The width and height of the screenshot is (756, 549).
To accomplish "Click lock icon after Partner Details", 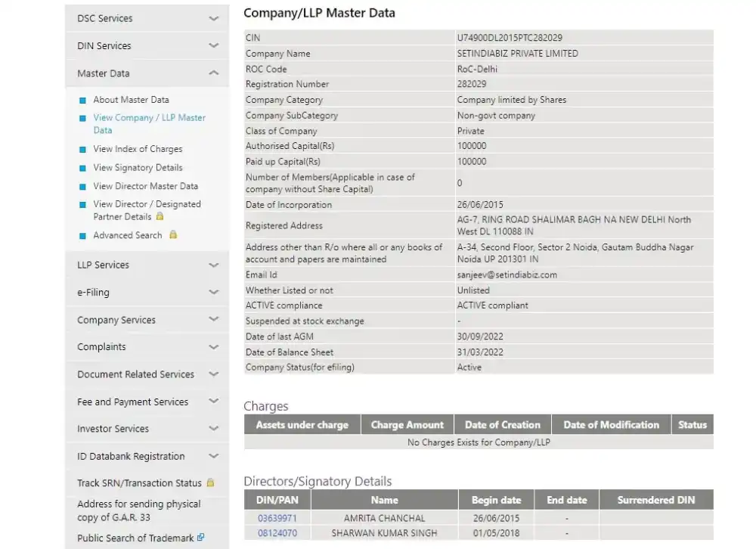I will (160, 216).
